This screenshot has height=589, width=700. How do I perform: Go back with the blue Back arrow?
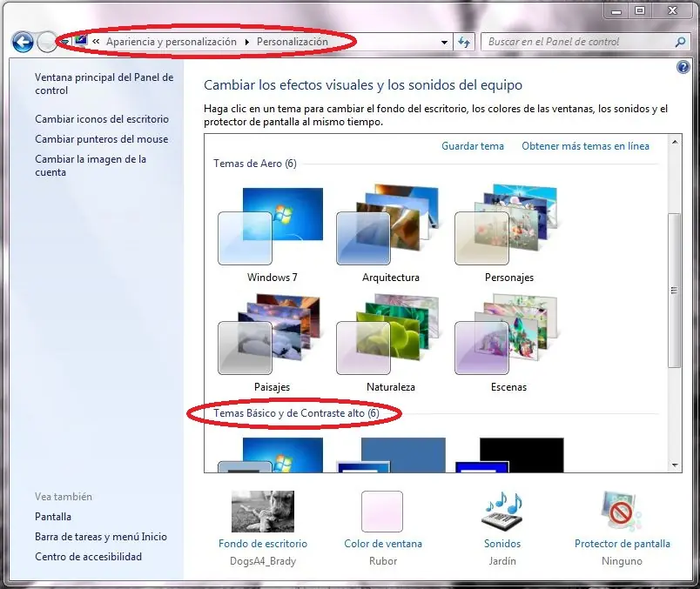click(23, 43)
